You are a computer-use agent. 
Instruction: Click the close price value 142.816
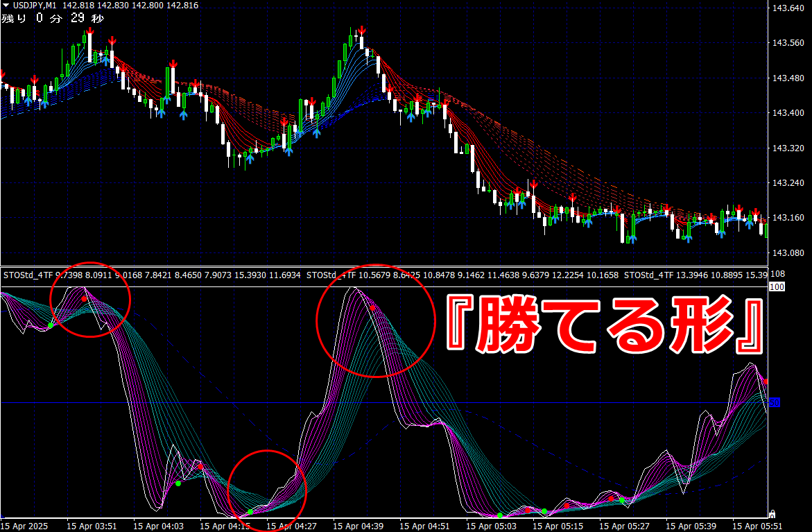click(x=183, y=6)
